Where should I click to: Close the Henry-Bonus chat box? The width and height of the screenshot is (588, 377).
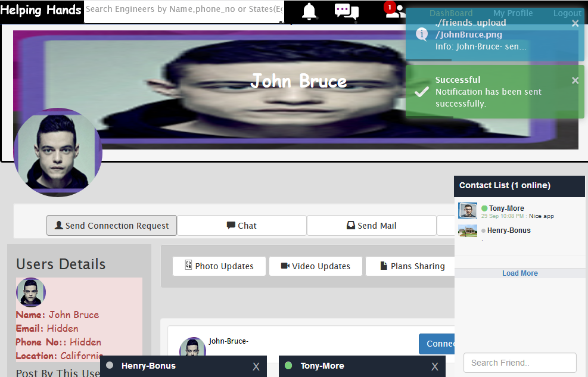coord(256,366)
